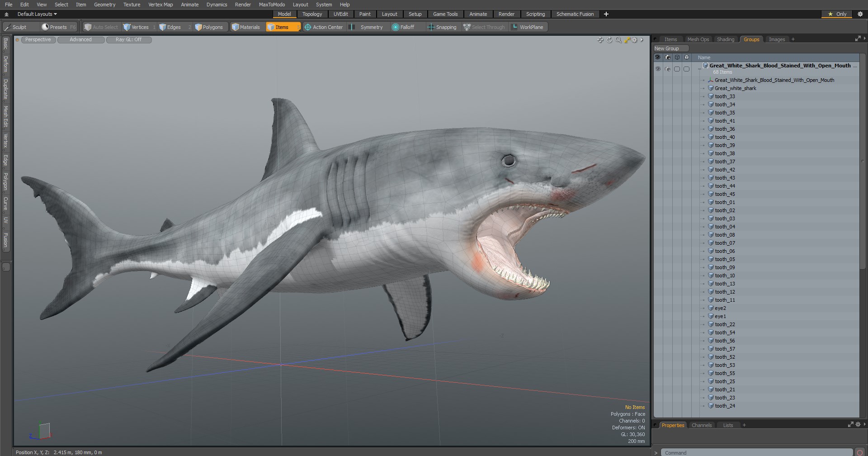Open the Images panel tab

coord(777,39)
